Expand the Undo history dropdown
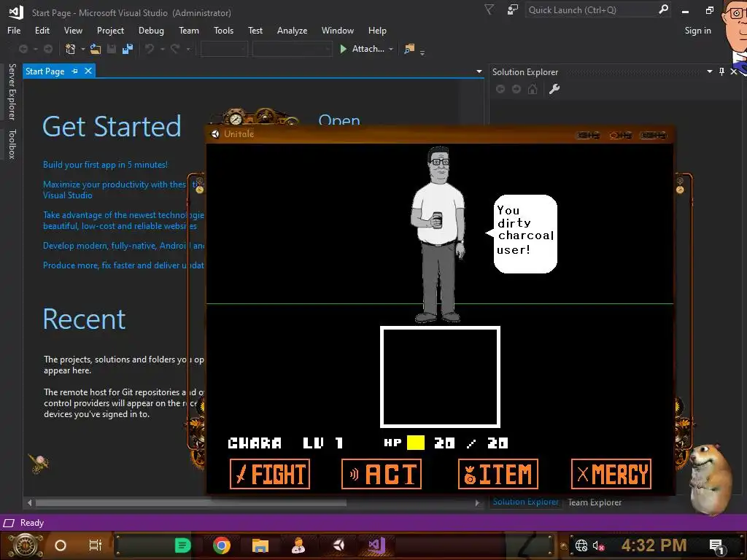Screen dimensions: 747x560 click(162, 49)
